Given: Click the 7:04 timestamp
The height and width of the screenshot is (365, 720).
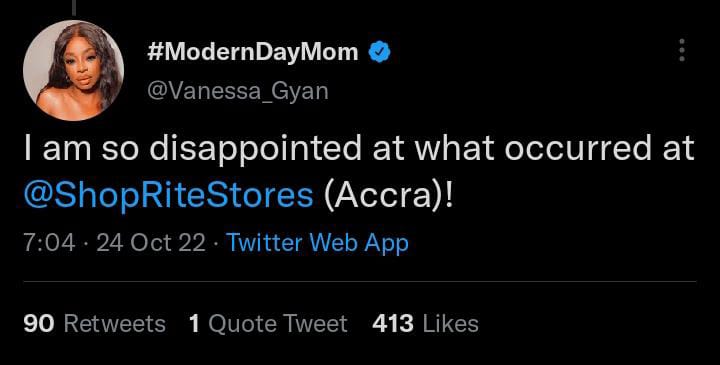Looking at the screenshot, I should tap(49, 243).
